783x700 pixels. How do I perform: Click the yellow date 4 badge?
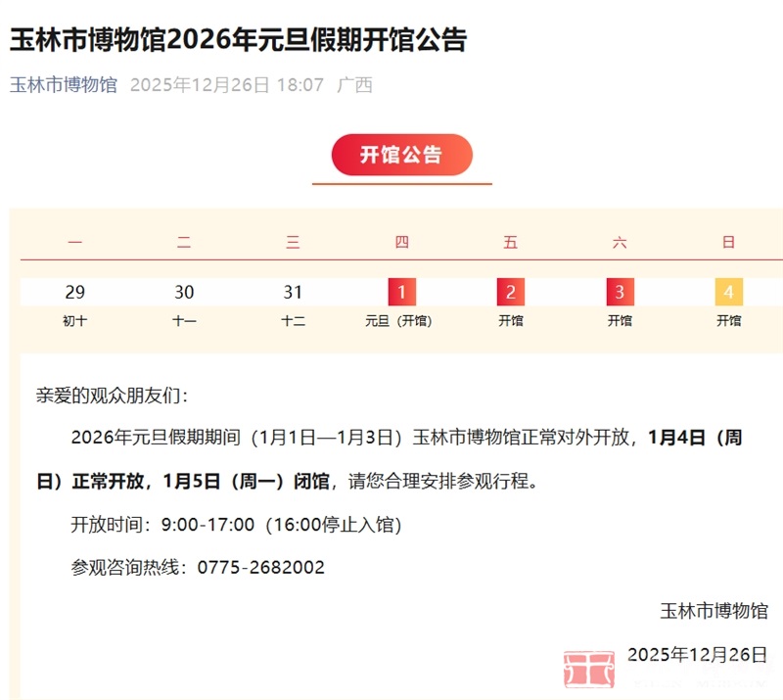728,292
